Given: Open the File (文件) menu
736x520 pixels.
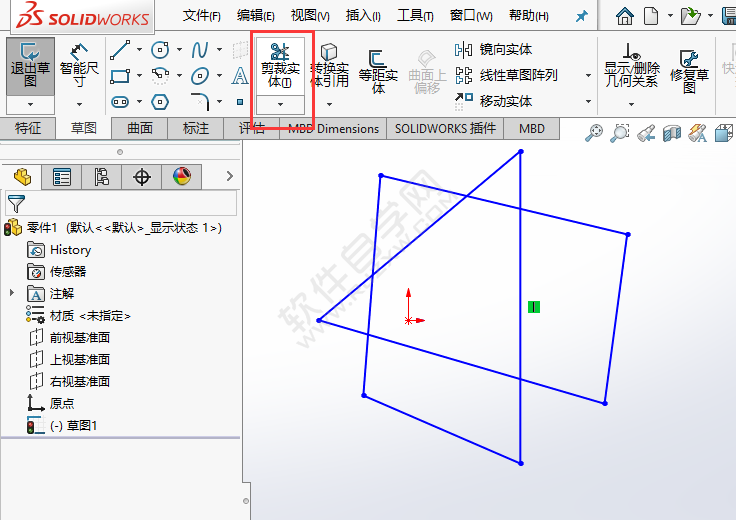Looking at the screenshot, I should click(x=201, y=16).
